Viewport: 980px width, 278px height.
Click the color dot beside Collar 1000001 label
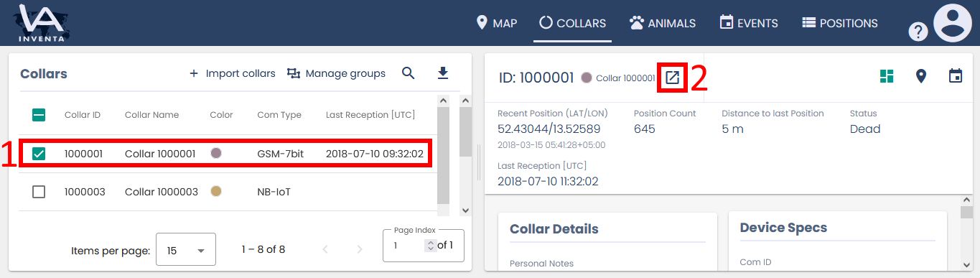(x=587, y=78)
